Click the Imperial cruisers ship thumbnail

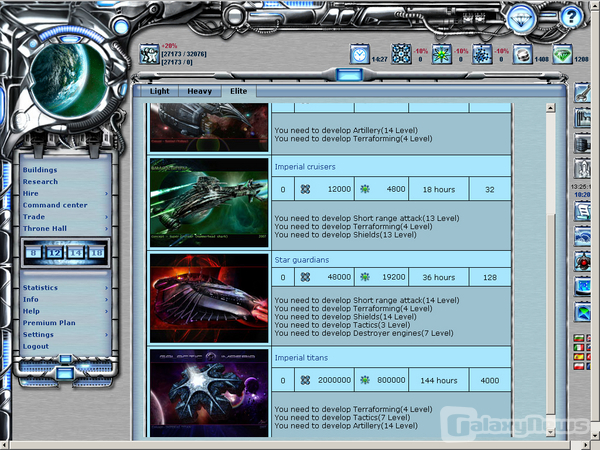point(208,201)
